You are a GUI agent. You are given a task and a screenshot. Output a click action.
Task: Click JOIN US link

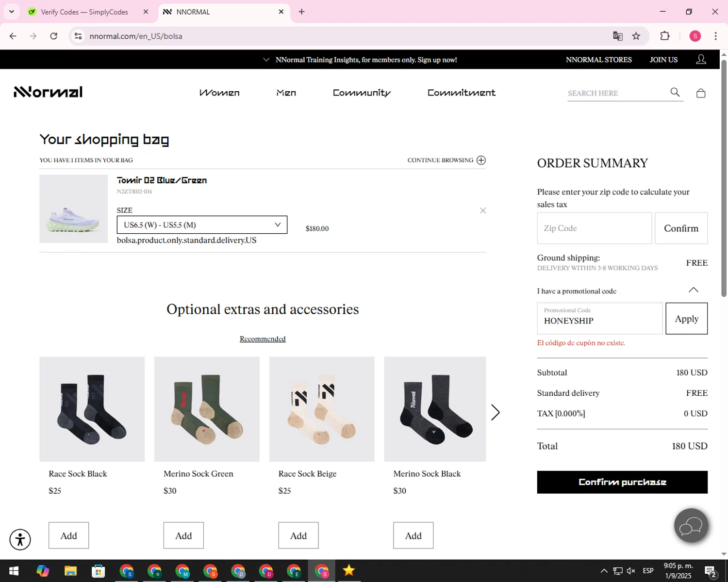click(x=663, y=60)
